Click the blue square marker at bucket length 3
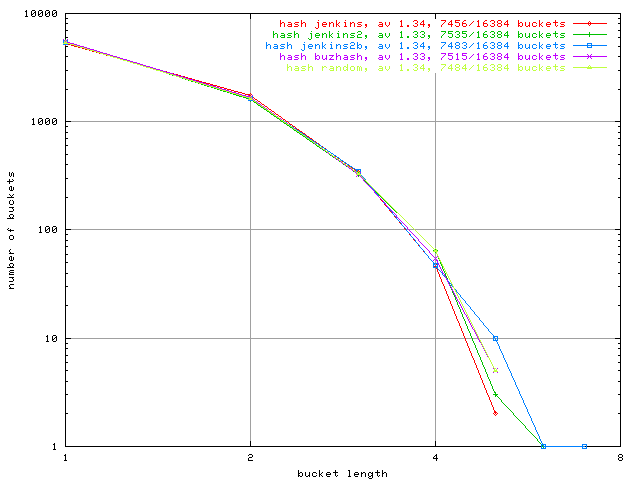This screenshot has width=640, height=480. [x=358, y=172]
